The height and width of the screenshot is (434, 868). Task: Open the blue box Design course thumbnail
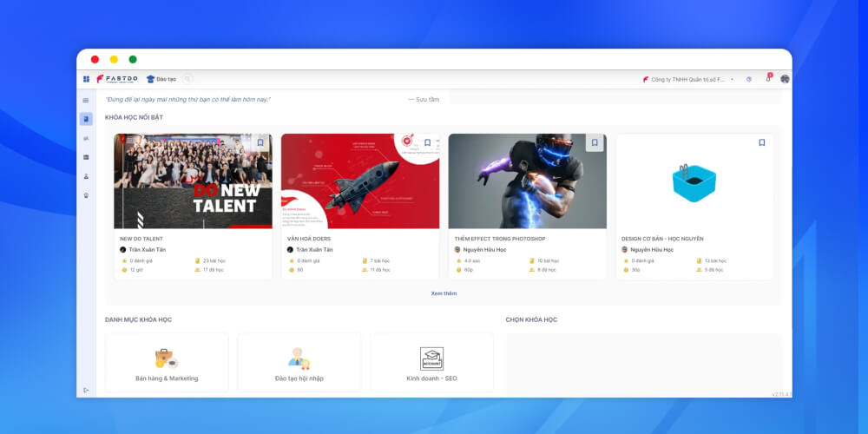click(694, 181)
